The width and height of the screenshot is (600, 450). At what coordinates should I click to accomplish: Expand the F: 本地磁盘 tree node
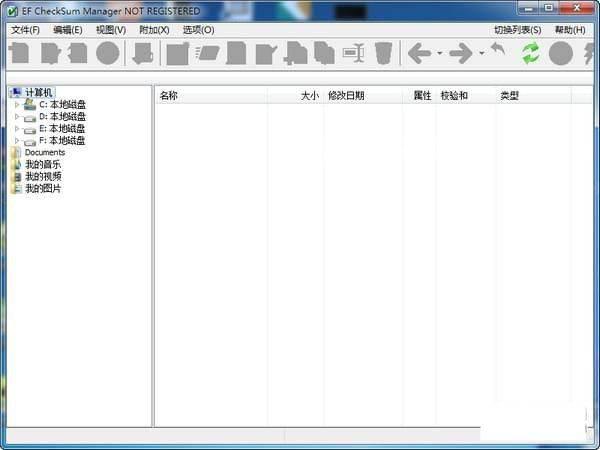17,141
